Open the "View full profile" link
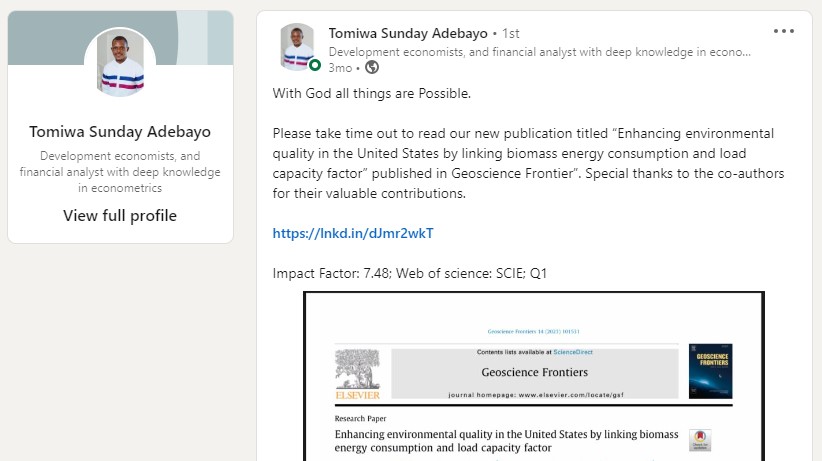Image resolution: width=822 pixels, height=461 pixels. tap(120, 216)
